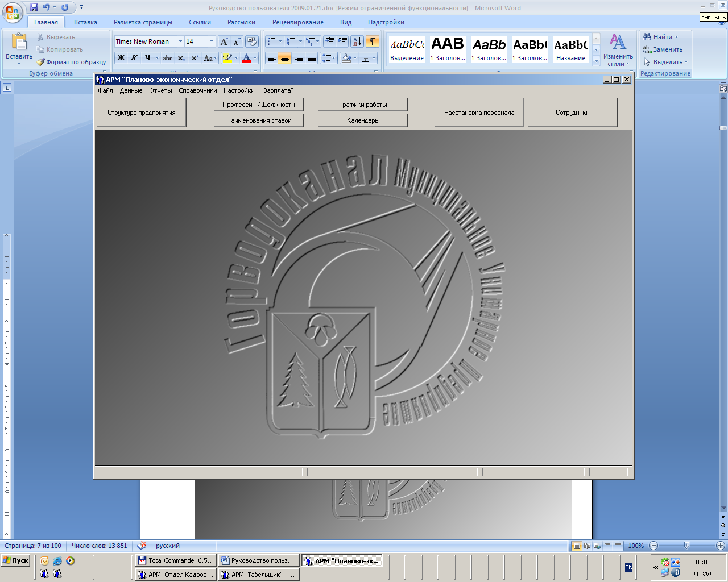Image resolution: width=728 pixels, height=582 pixels.
Task: Open the Справочники menu in АРМ window
Action: tap(198, 90)
